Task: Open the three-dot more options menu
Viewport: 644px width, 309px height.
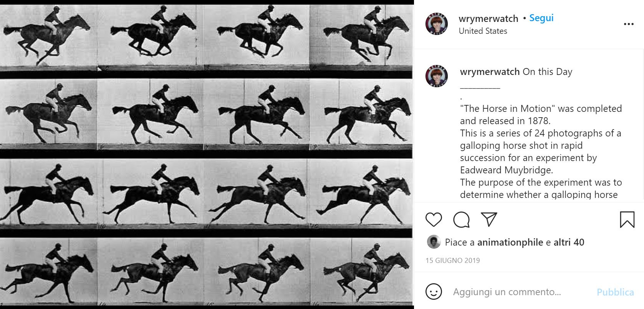Action: click(x=628, y=24)
